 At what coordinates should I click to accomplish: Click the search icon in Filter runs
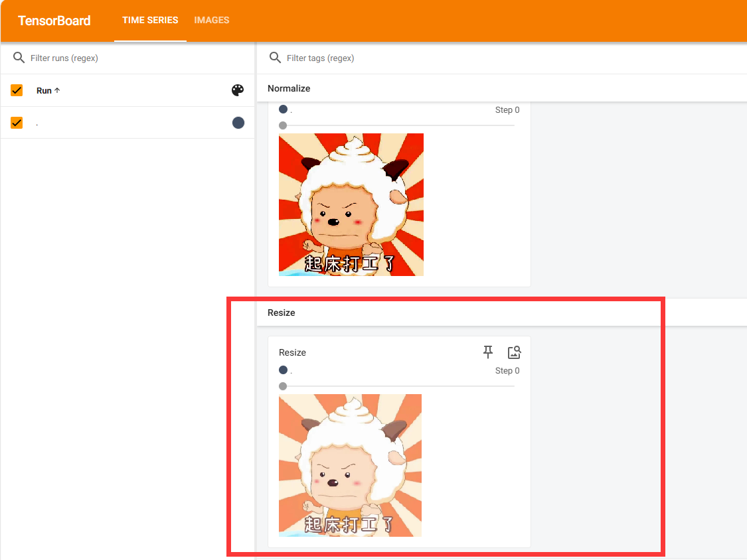click(19, 58)
